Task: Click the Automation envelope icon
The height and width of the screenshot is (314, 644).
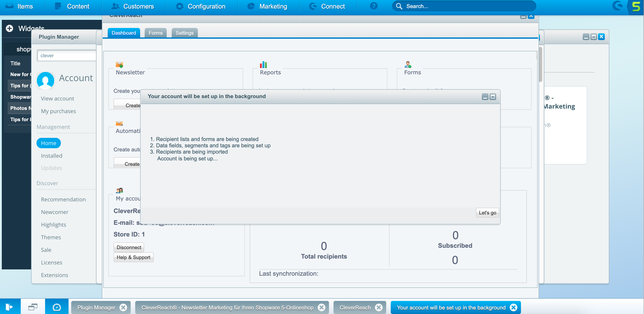Action: pos(119,123)
